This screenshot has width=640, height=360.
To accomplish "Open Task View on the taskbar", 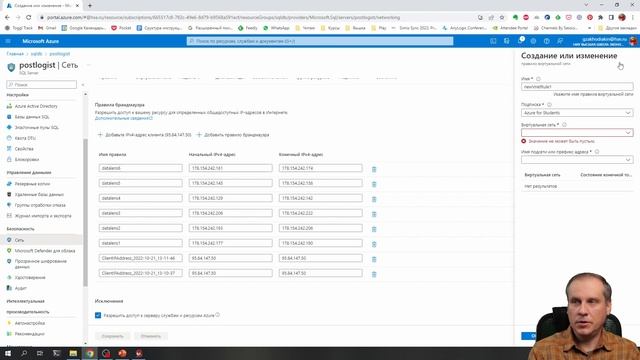I will (40, 353).
